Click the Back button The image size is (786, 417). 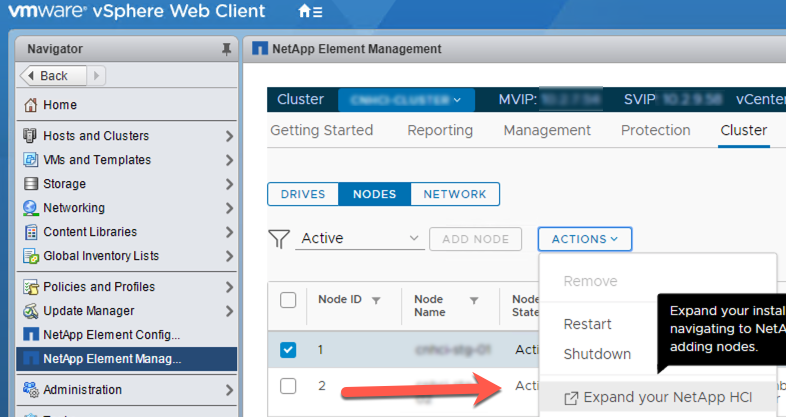tap(53, 76)
